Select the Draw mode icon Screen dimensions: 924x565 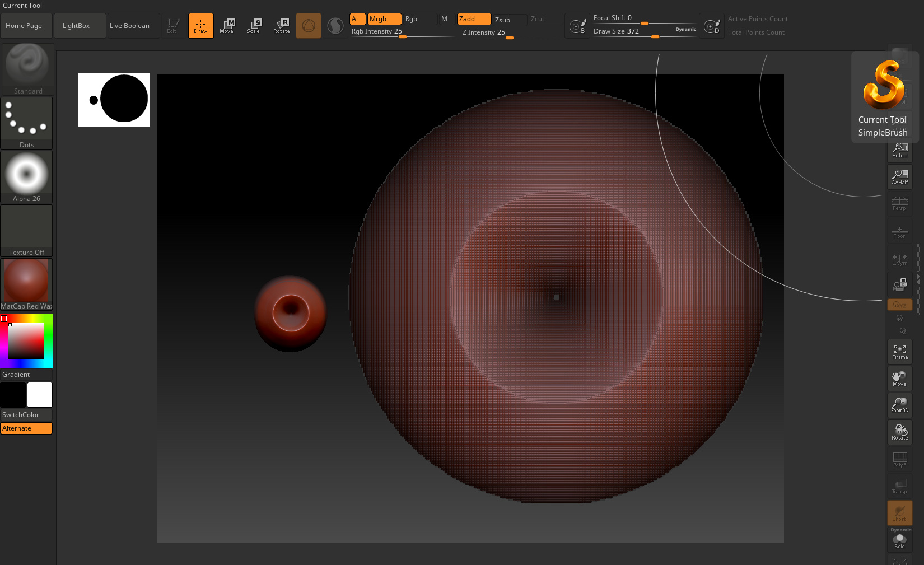pos(200,26)
